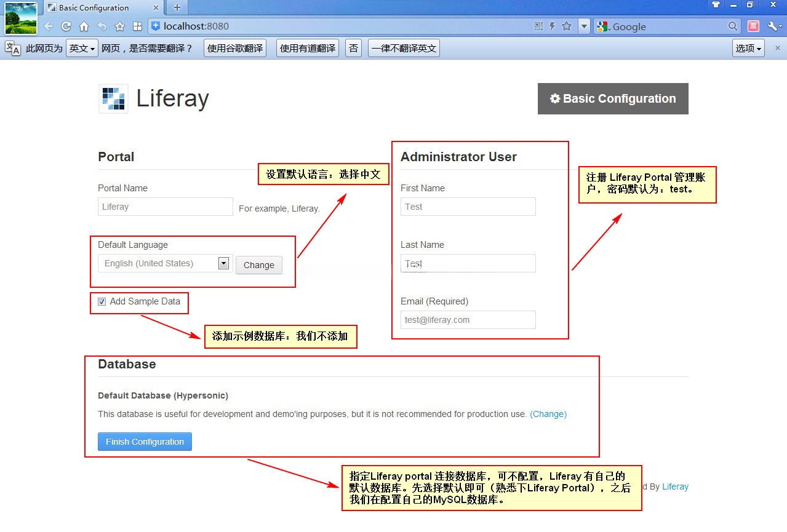Image resolution: width=787 pixels, height=532 pixels.
Task: Click the (Change) database link
Action: click(548, 414)
